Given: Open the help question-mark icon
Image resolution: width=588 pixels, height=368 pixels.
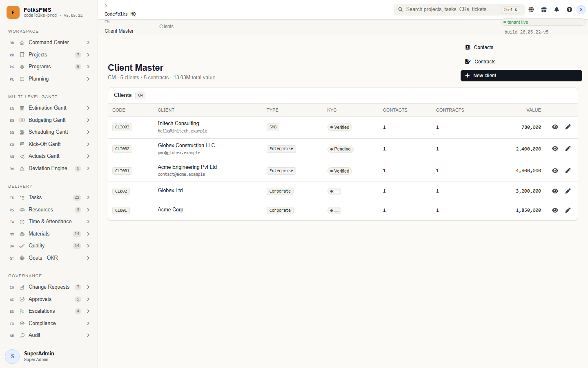Looking at the screenshot, I should [x=569, y=9].
